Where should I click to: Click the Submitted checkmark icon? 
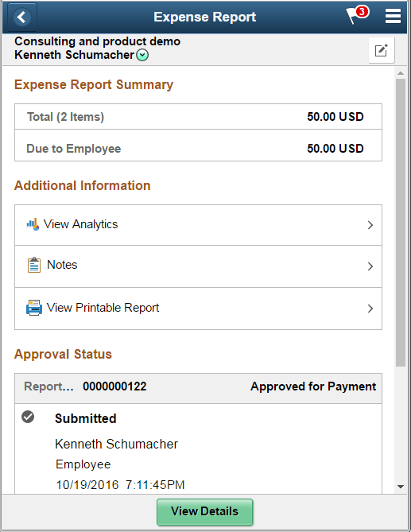click(28, 417)
